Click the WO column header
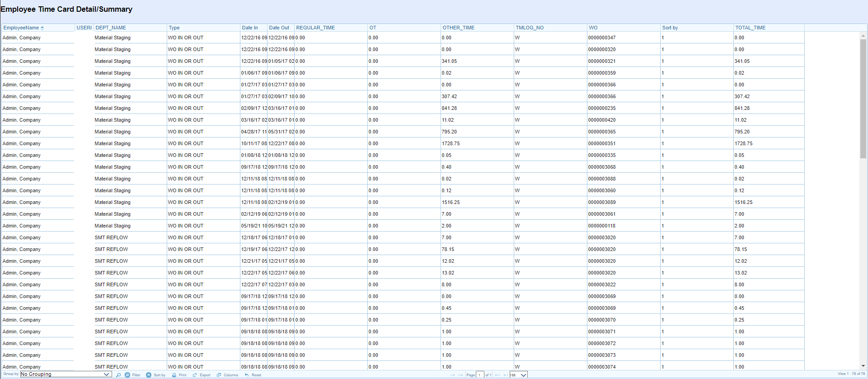The height and width of the screenshot is (379, 868). (x=624, y=28)
